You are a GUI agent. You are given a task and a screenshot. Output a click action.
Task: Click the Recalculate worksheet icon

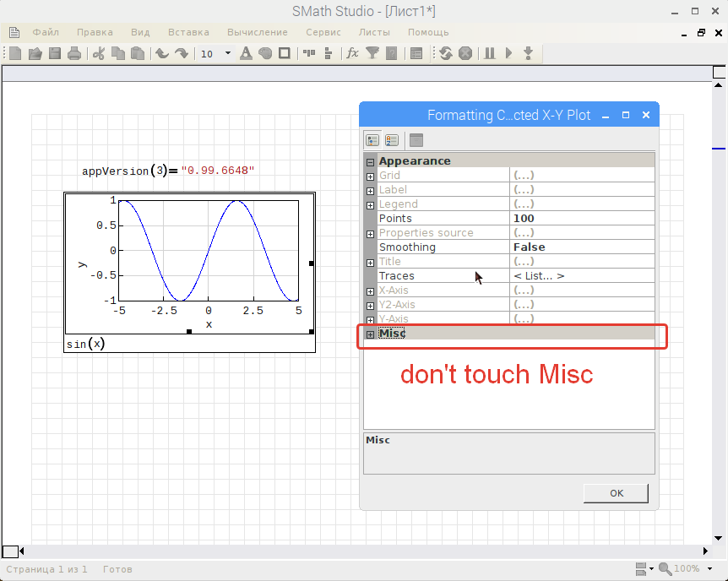click(445, 53)
